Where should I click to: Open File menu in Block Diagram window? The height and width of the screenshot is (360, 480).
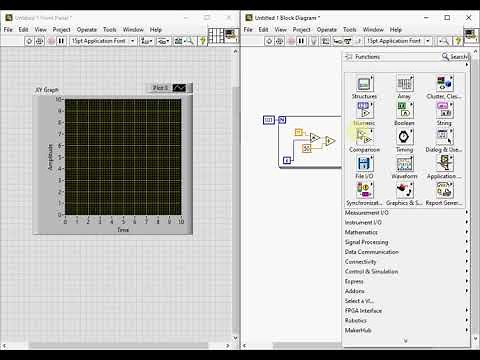tap(248, 29)
